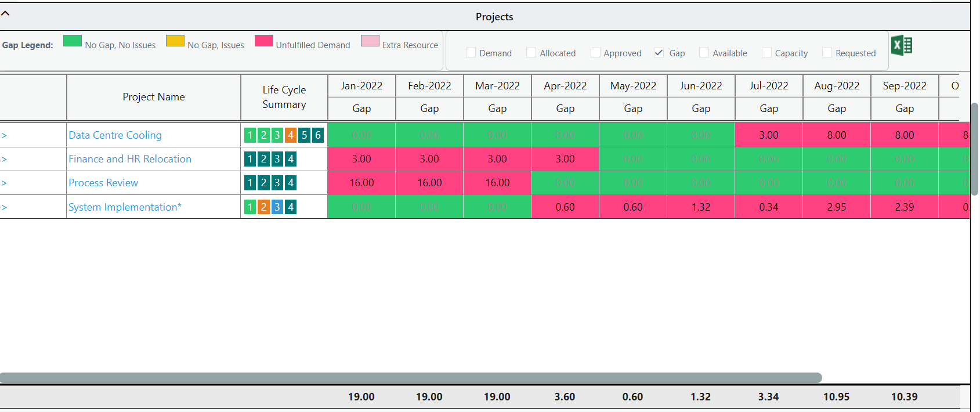980x412 pixels.
Task: Click the Aug-2022 total 10.95
Action: point(837,397)
